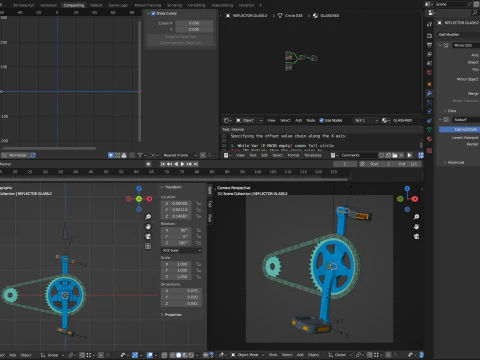Screen dimensions: 480x360
Task: Open the Modifiers wrench properties tab
Action: tap(429, 93)
